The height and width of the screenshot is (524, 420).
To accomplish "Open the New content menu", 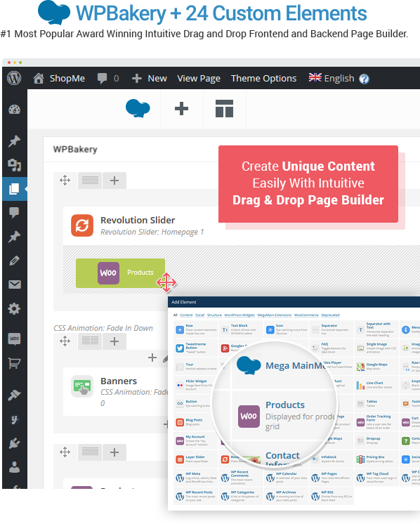I will pyautogui.click(x=150, y=78).
